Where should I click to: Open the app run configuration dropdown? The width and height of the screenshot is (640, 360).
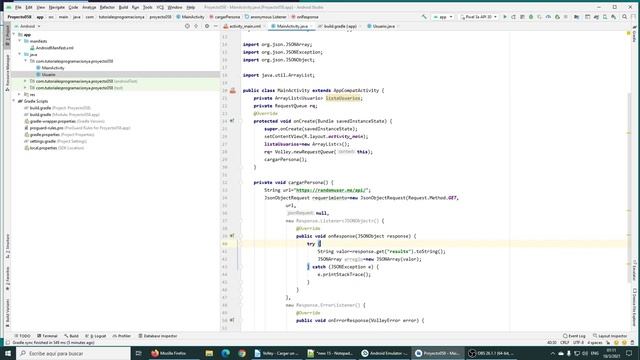[x=443, y=17]
